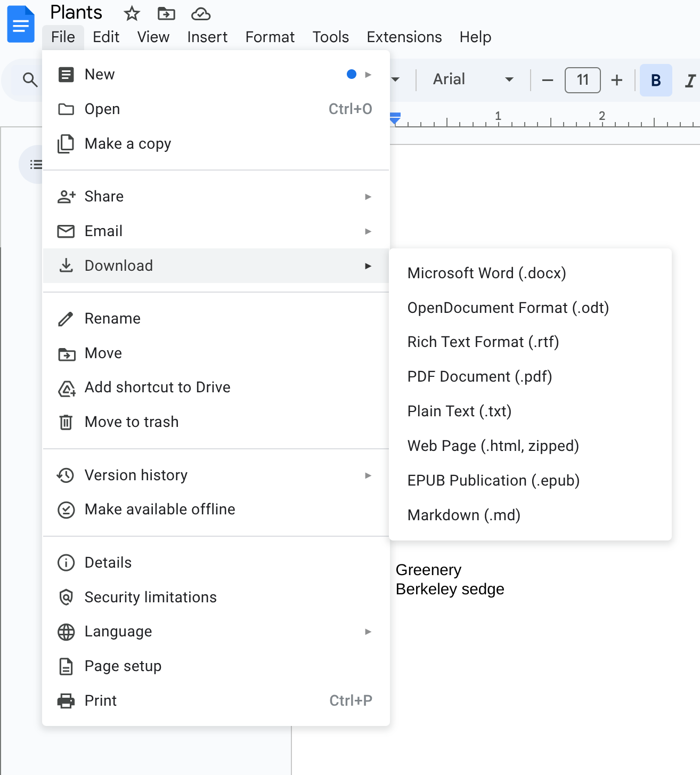Decrease font size with minus button
700x775 pixels.
(547, 80)
